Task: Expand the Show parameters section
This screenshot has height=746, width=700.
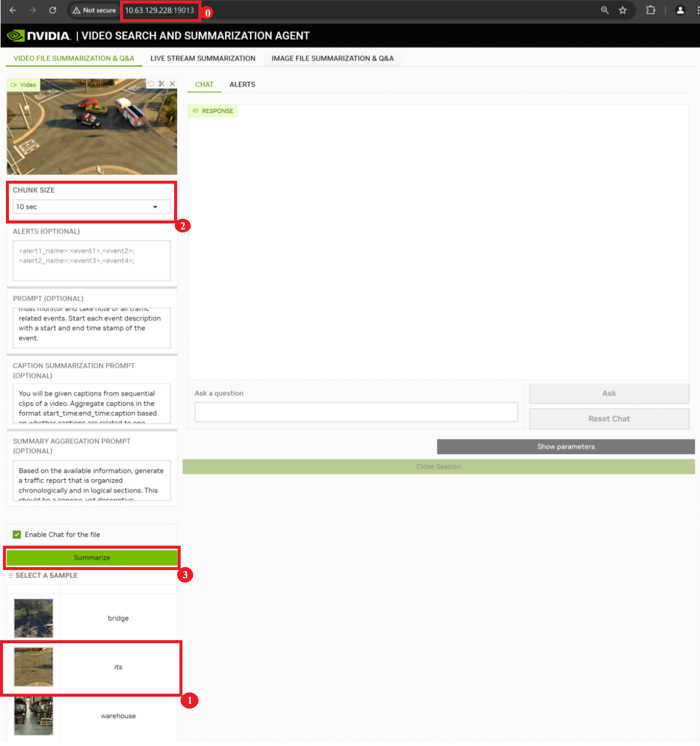Action: pos(565,446)
